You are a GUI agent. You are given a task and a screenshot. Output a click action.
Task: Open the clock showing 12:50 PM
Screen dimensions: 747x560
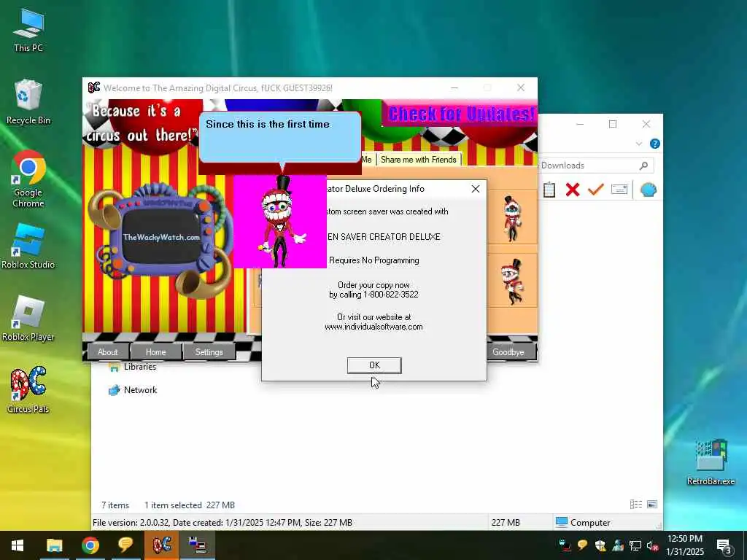(x=685, y=545)
